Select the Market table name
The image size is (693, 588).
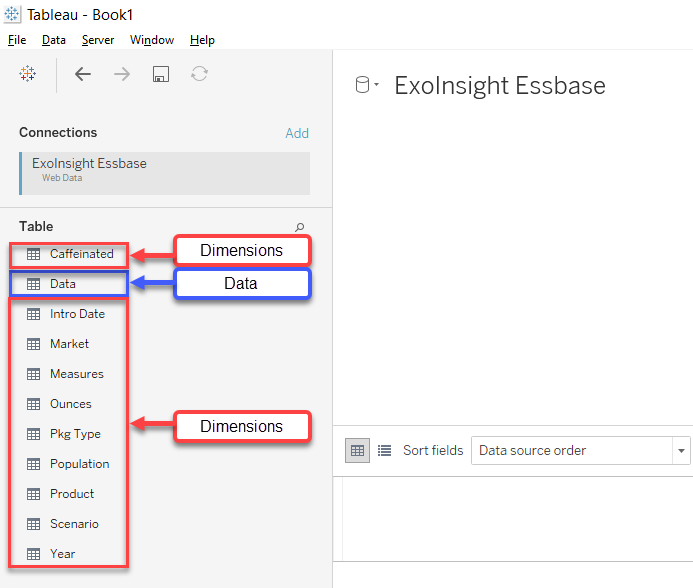[x=69, y=344]
